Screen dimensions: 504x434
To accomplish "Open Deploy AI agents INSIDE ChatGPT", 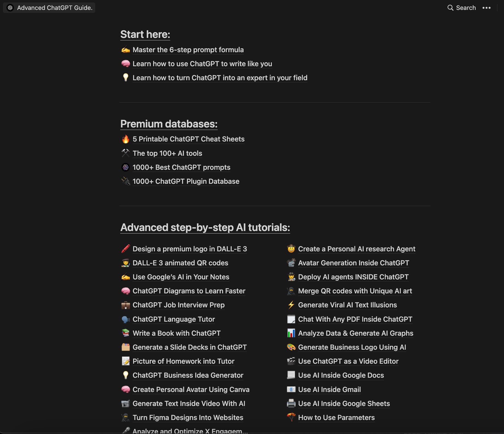I will (x=353, y=277).
